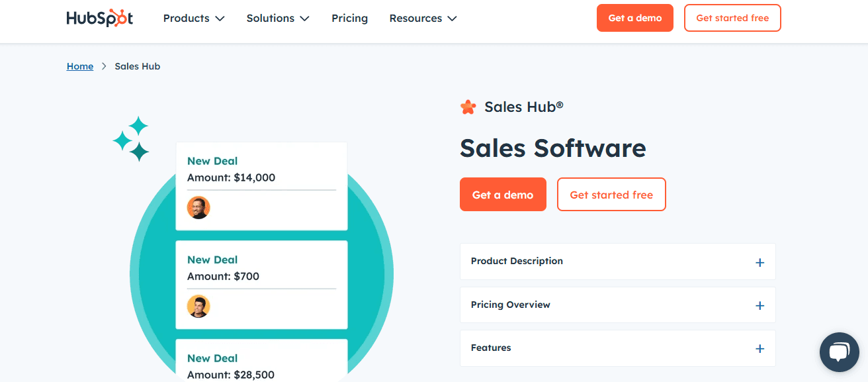Click header Get a demo button

tap(635, 18)
